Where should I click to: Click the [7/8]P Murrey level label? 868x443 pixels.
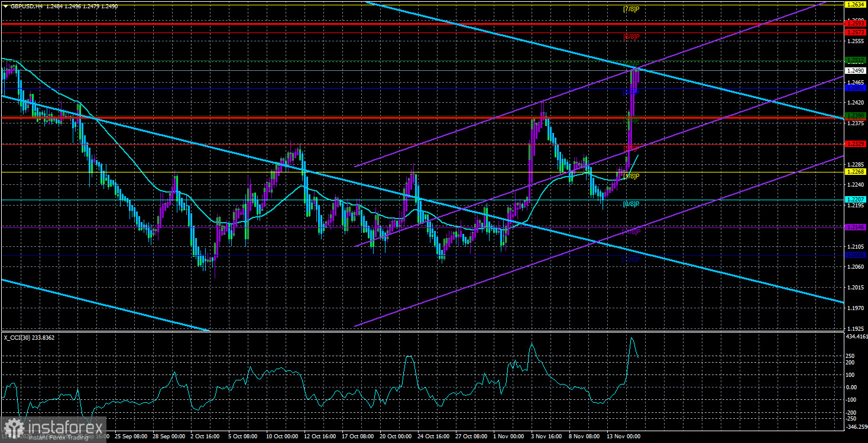coord(631,9)
